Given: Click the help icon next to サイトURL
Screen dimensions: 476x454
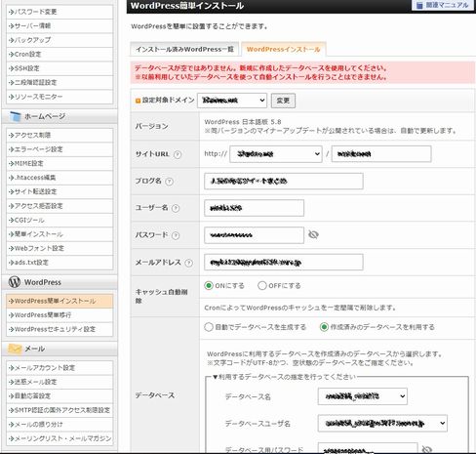Looking at the screenshot, I should point(178,154).
